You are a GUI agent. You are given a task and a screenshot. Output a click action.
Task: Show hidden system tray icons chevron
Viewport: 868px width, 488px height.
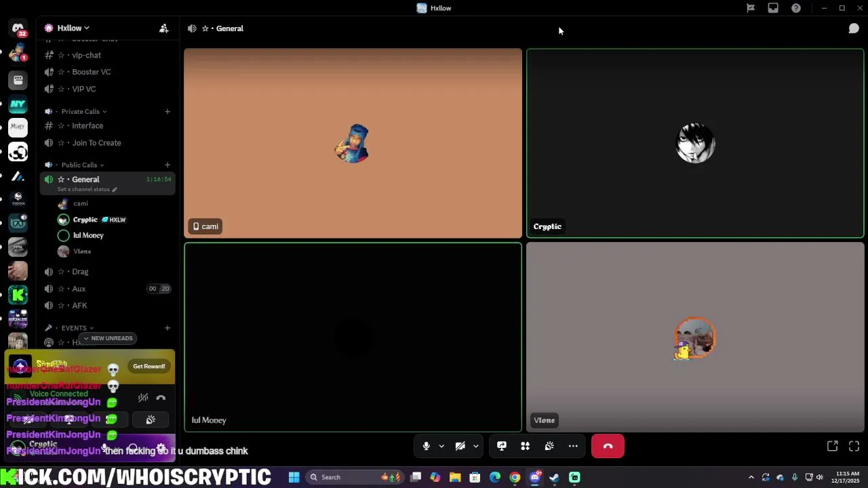[751, 477]
